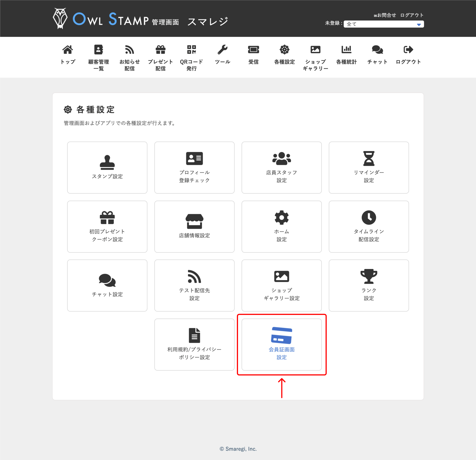Image resolution: width=476 pixels, height=460 pixels.
Task: Open terms and privacy policy document icon
Action: tap(194, 335)
